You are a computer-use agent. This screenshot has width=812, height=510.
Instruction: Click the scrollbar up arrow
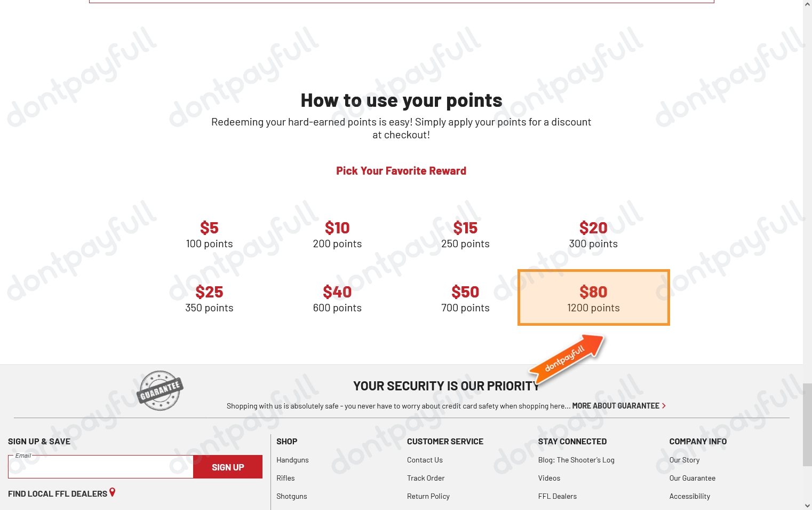coord(807,4)
